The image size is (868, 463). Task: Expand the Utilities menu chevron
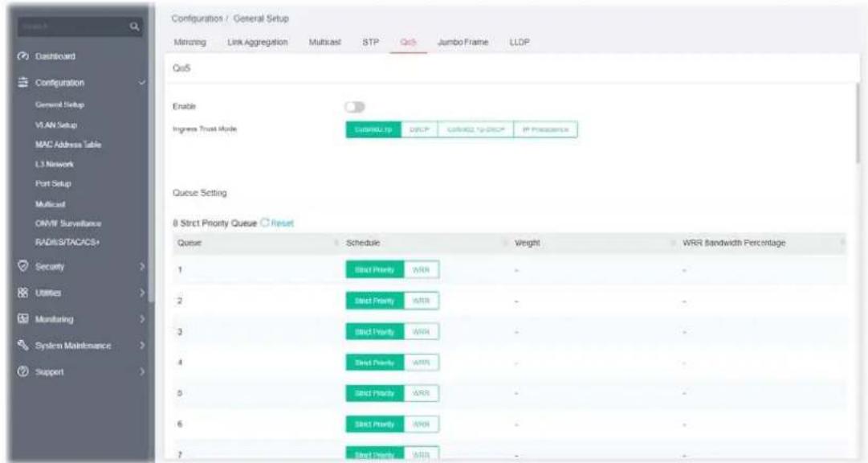coord(142,293)
